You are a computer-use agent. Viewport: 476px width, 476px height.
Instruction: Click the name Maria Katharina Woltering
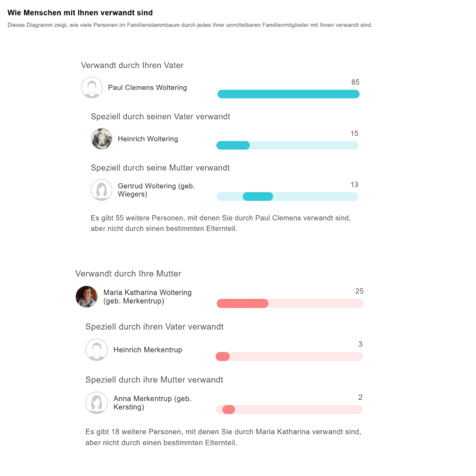(x=147, y=292)
